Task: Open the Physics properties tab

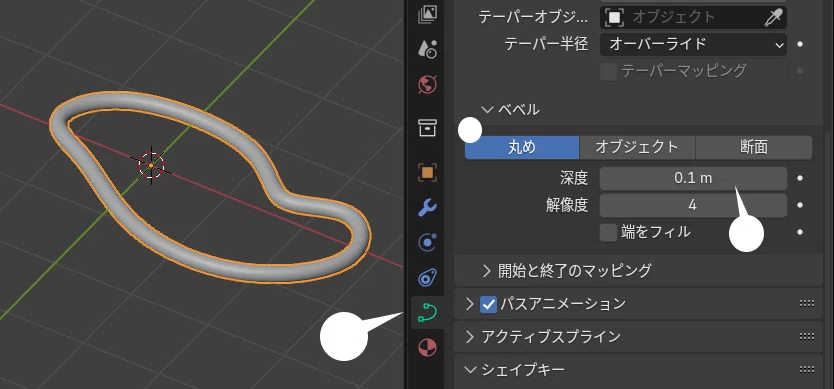Action: [x=427, y=243]
